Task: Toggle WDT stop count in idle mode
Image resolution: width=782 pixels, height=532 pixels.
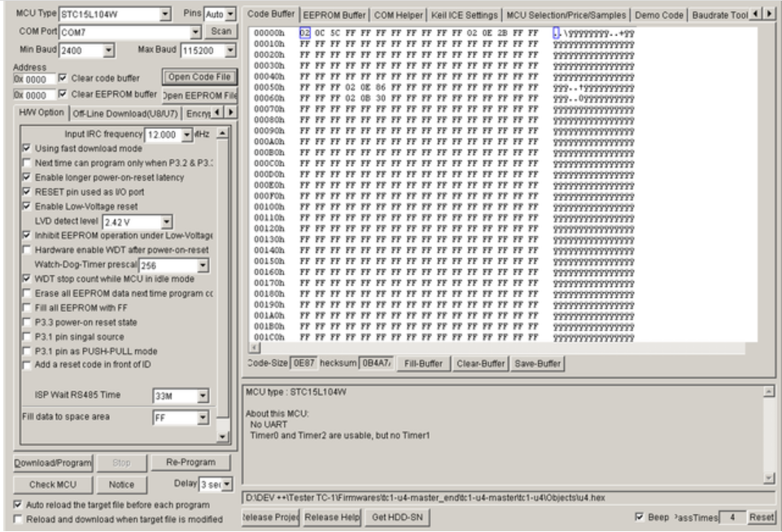Action: 27,279
